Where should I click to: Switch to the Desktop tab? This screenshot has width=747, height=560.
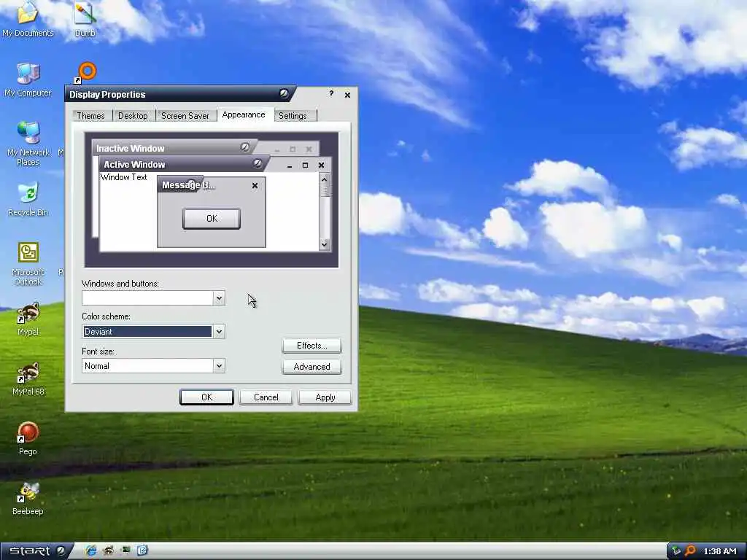click(133, 116)
